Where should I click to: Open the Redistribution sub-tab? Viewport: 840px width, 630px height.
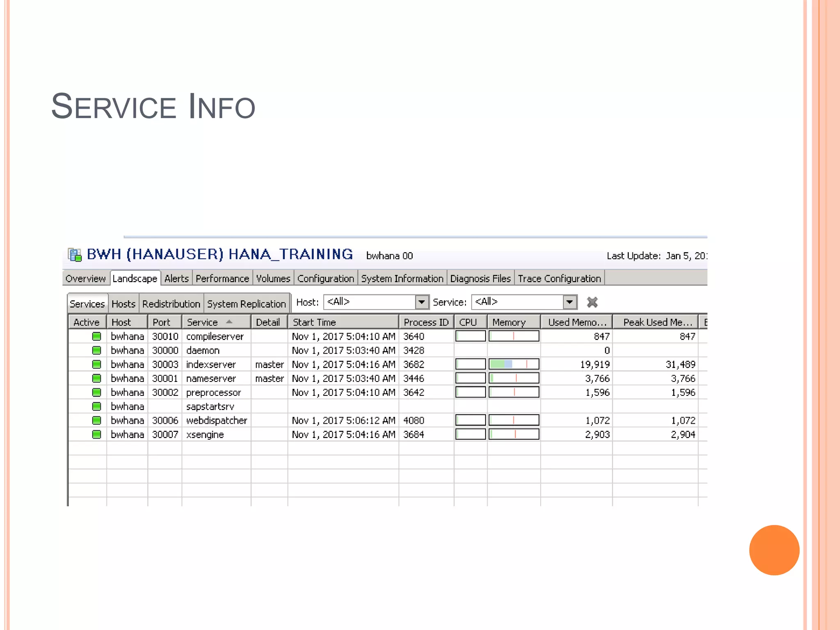[x=171, y=304]
